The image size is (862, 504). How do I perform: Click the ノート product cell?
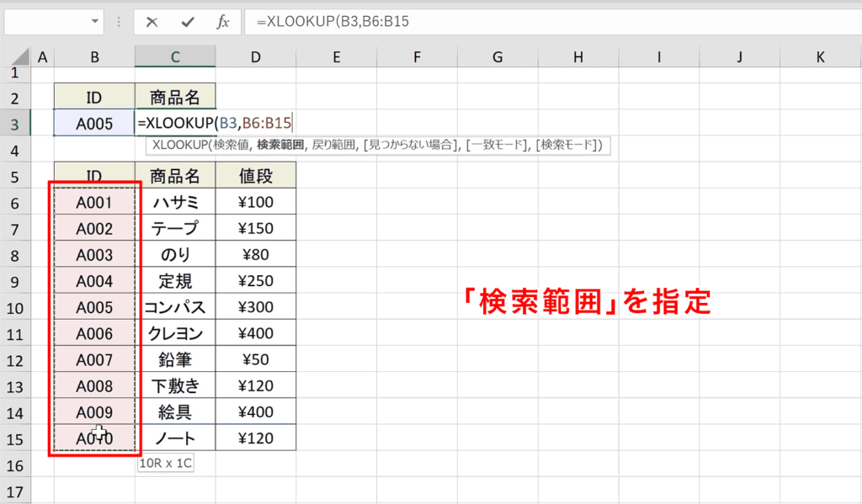point(174,438)
